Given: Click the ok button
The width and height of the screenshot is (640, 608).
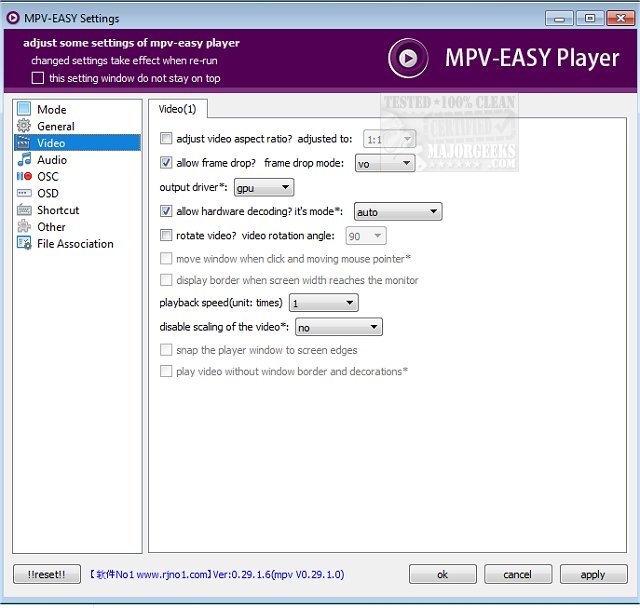Looking at the screenshot, I should click(x=442, y=574).
